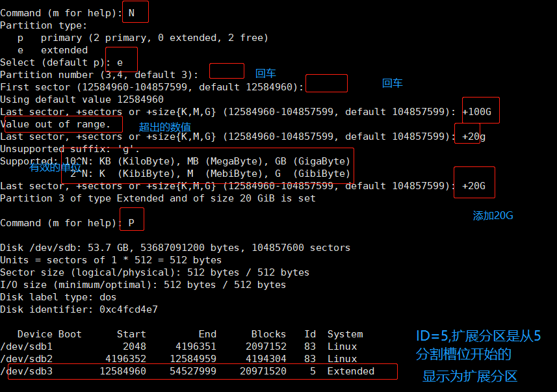Click the 'Extended' system type cell
The height and width of the screenshot is (392, 557).
(x=350, y=371)
